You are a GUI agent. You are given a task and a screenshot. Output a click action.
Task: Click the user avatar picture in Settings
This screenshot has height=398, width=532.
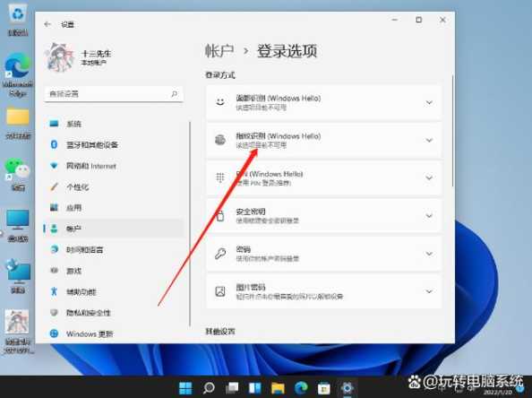point(60,57)
